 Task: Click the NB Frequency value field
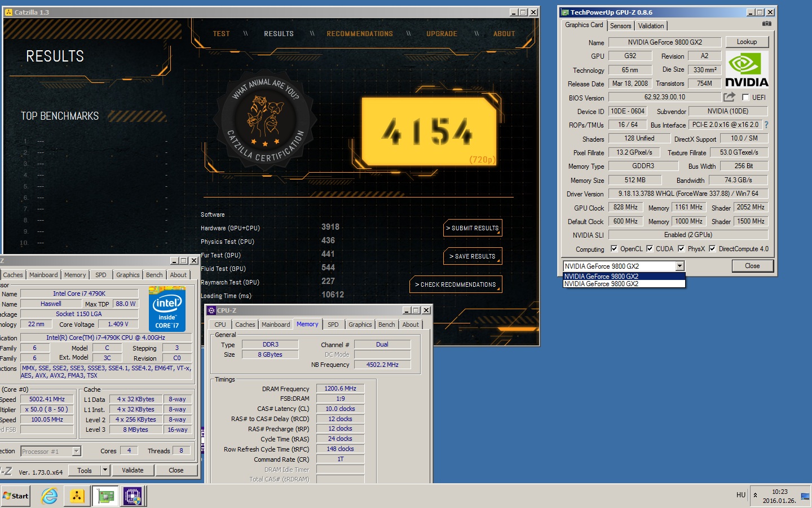click(x=382, y=365)
